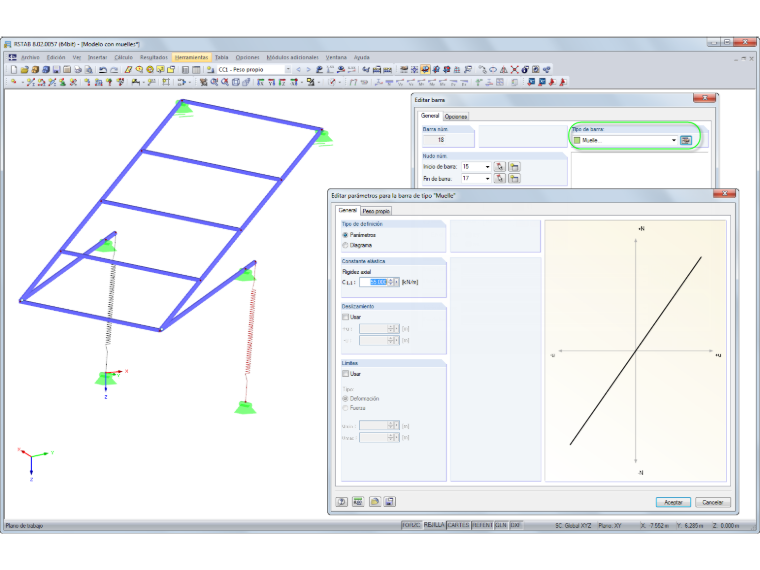
Task: Click the help icon in Muelle dialog
Action: pyautogui.click(x=342, y=502)
